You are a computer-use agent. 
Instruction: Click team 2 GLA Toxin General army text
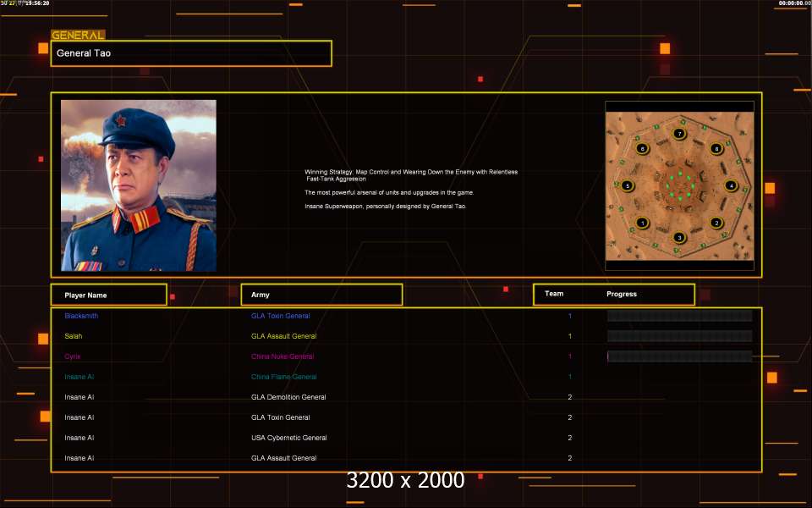click(x=281, y=417)
